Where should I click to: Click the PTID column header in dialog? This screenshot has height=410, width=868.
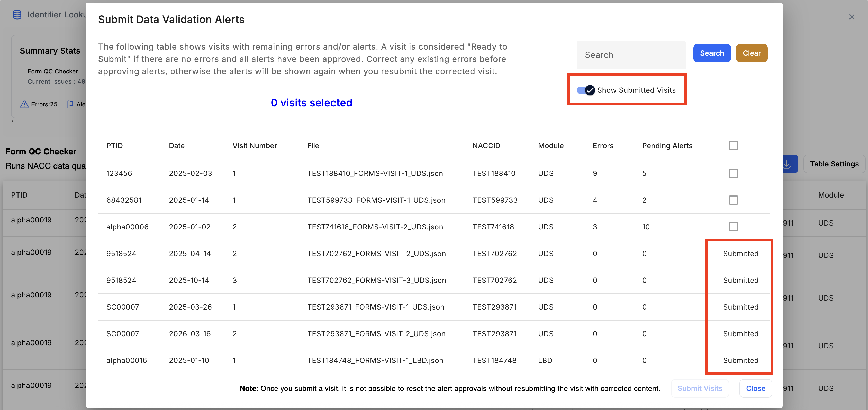[115, 146]
